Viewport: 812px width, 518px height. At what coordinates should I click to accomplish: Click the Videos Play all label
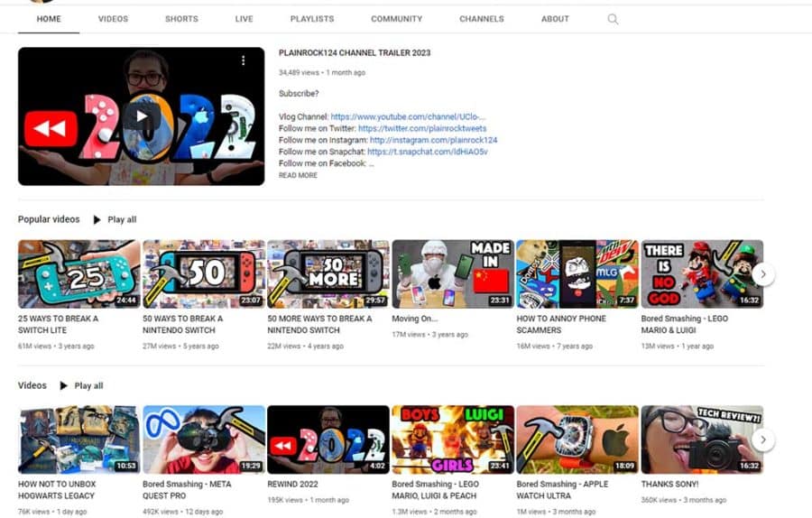tap(88, 385)
